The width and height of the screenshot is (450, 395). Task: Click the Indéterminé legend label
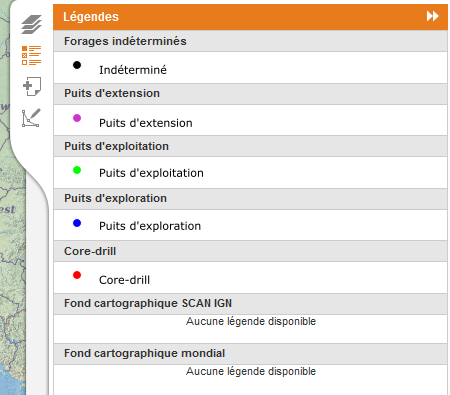(x=133, y=70)
